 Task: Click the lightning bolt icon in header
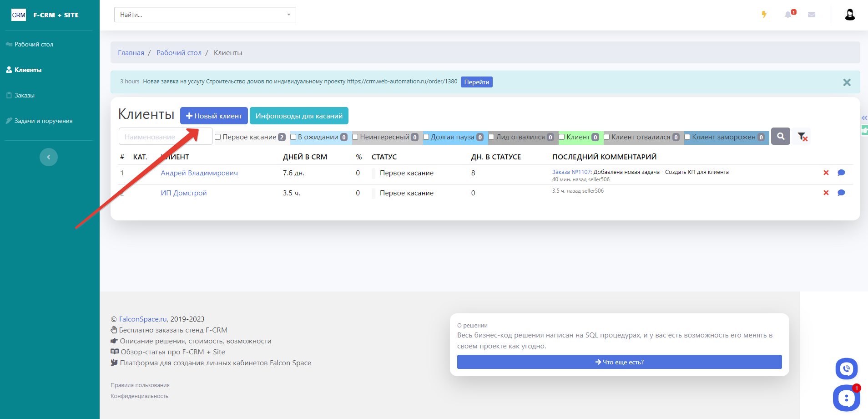pyautogui.click(x=764, y=15)
